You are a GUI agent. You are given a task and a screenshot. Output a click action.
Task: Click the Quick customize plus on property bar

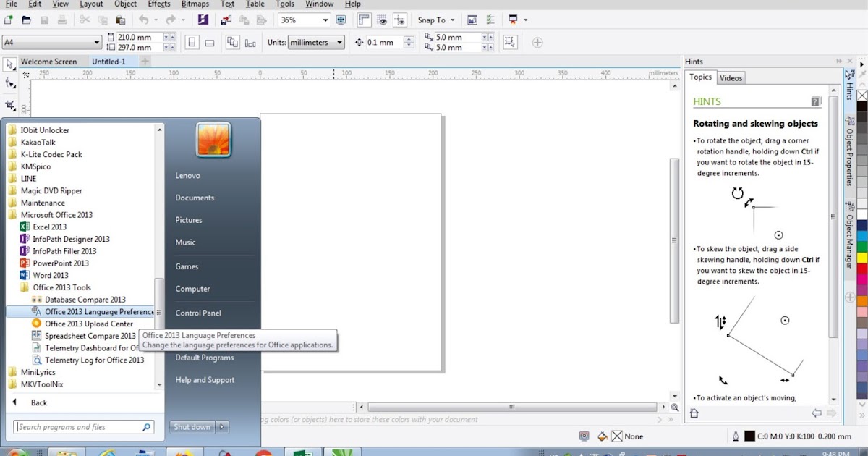click(537, 42)
